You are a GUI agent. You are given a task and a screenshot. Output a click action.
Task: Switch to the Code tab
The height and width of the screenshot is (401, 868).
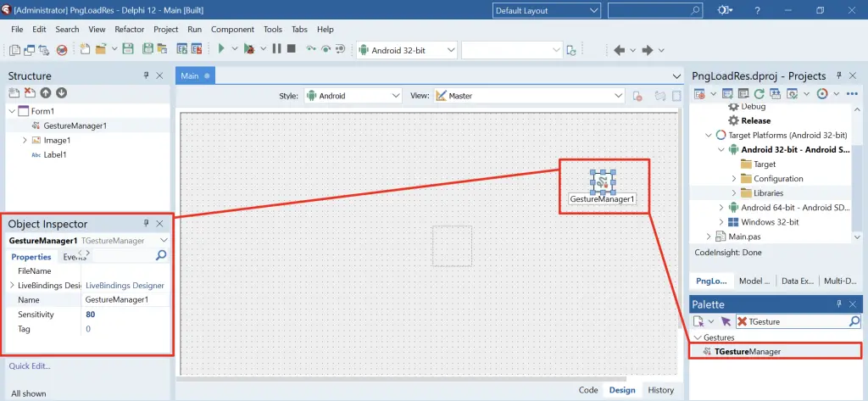tap(588, 390)
